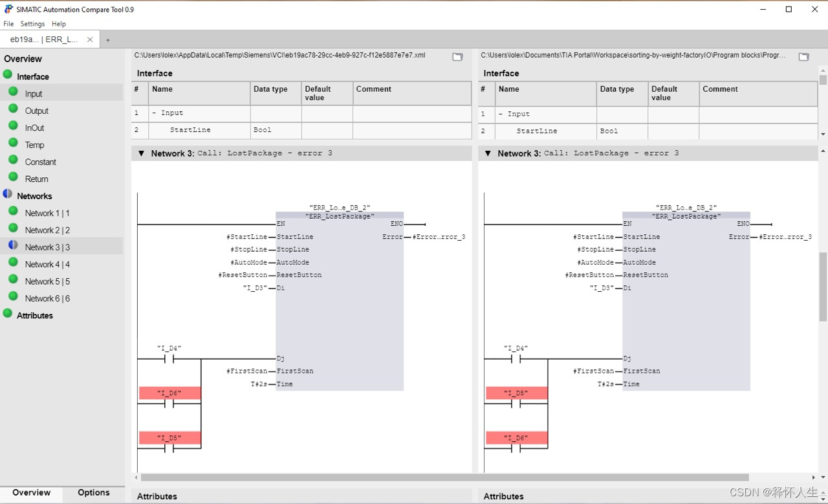This screenshot has width=828, height=504.
Task: Select ERR_LostPackage block in right network
Action: pos(686,301)
